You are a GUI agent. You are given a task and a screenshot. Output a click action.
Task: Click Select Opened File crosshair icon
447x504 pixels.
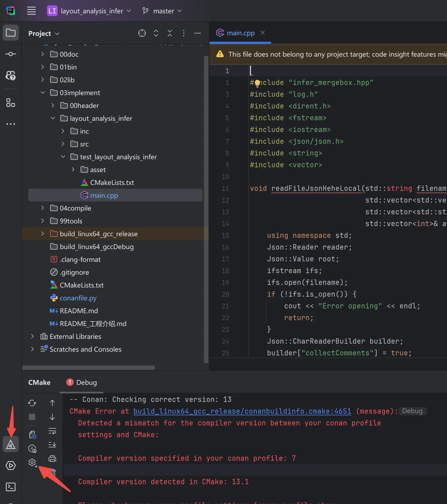[x=142, y=33]
